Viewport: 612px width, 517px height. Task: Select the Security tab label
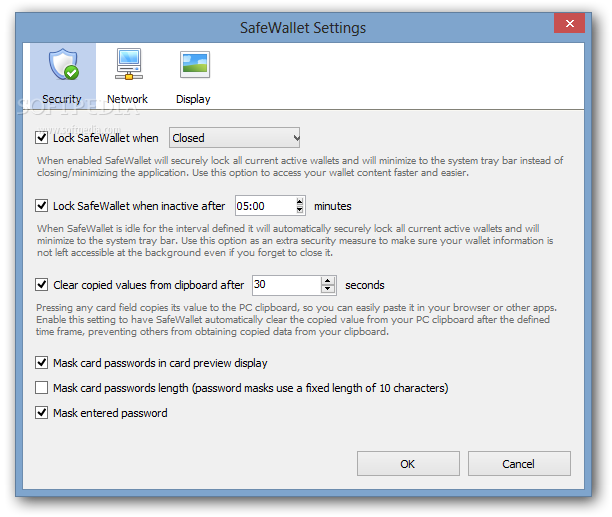click(62, 99)
